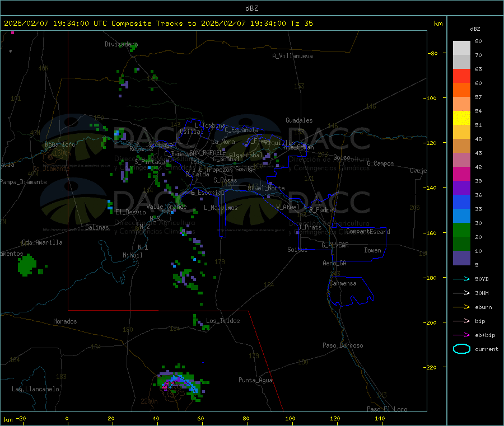Click the dBZ title at top
The width and height of the screenshot is (504, 426).
click(251, 8)
